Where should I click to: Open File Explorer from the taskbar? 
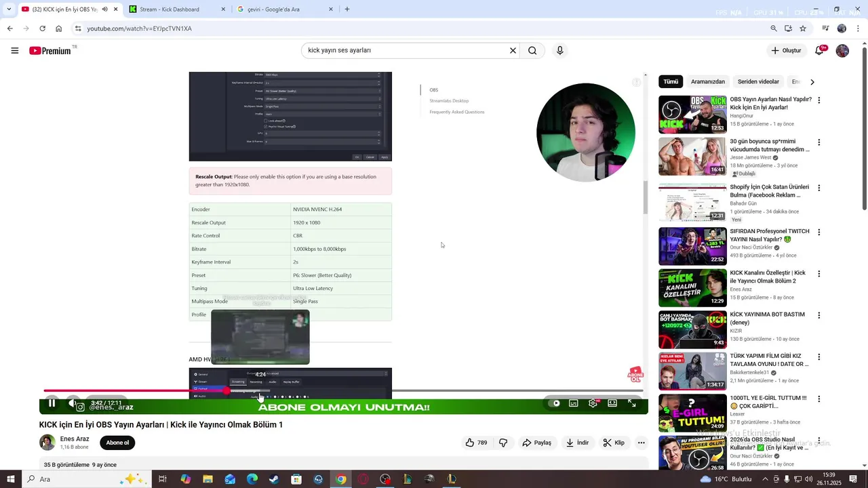pyautogui.click(x=208, y=479)
